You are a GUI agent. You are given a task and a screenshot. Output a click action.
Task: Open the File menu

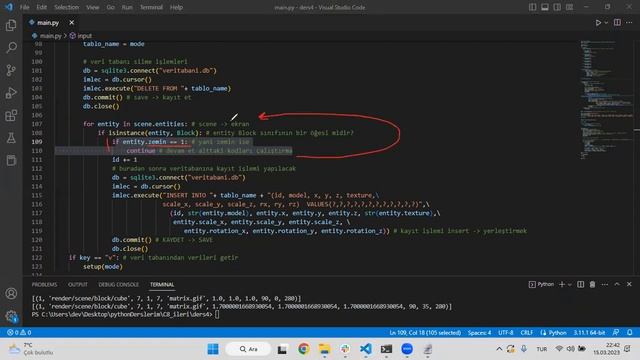tap(24, 7)
